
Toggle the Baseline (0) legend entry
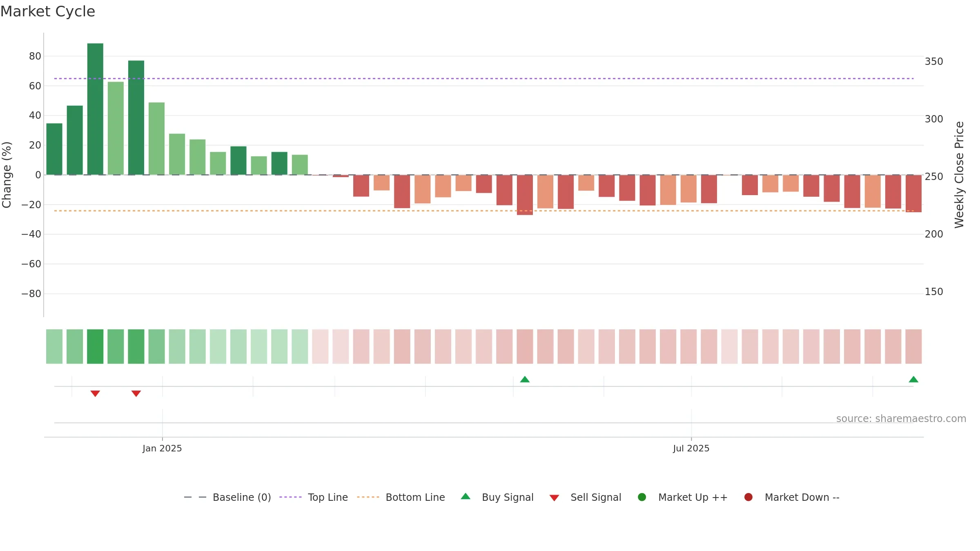242,498
